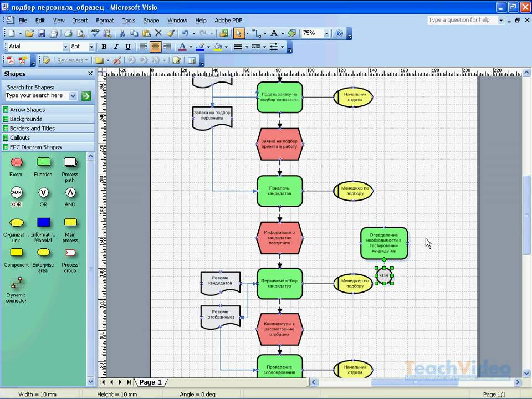Delete the selected shape with the X icon
Screen dimensions: 532x399
(158, 33)
